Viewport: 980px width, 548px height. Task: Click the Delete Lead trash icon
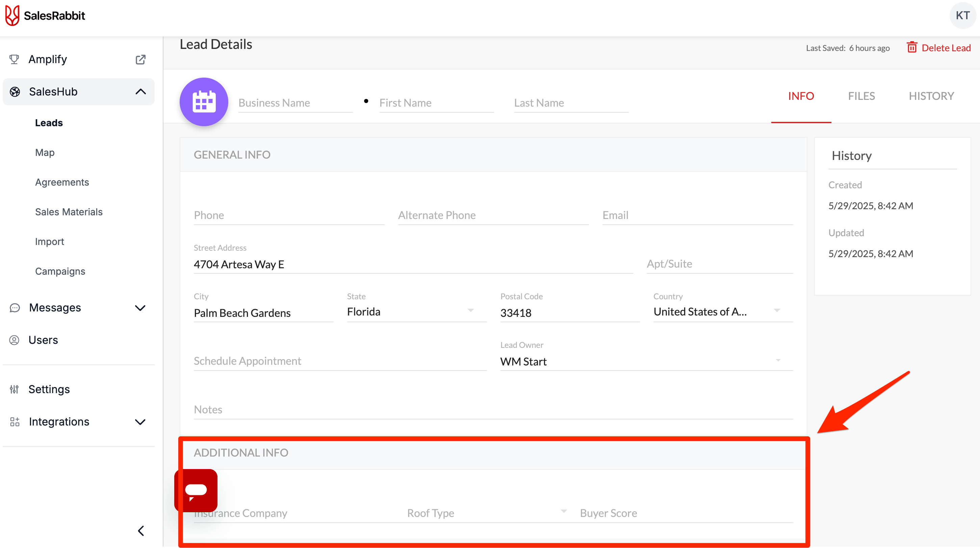912,47
